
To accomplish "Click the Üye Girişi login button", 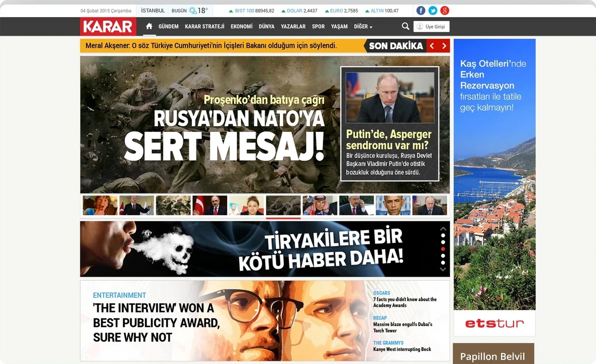I will (x=431, y=27).
